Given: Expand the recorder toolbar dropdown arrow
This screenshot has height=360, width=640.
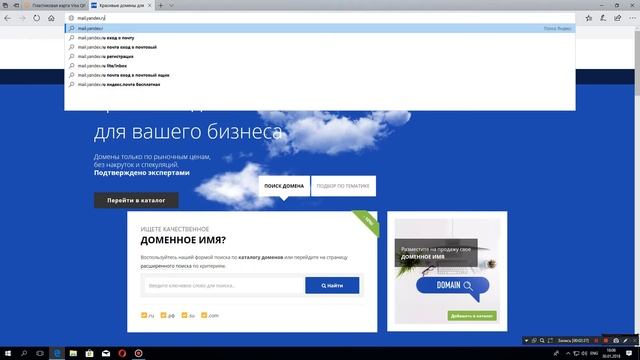Looking at the screenshot, I should tap(527, 340).
